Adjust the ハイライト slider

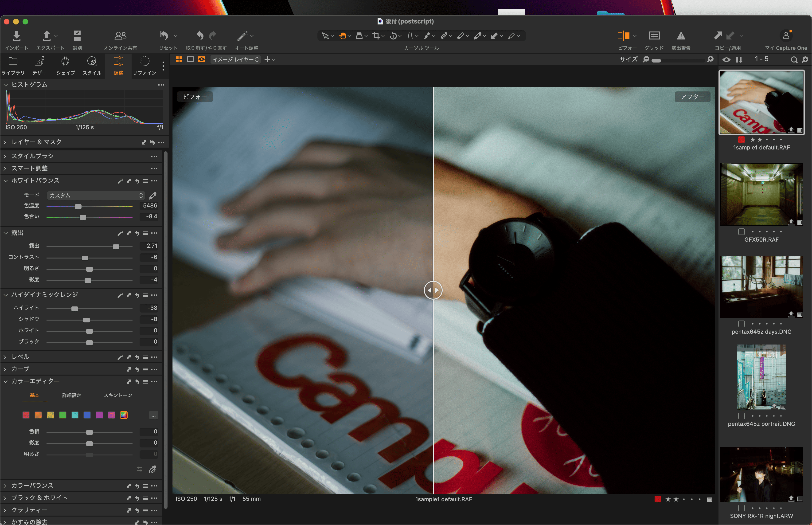[75, 309]
